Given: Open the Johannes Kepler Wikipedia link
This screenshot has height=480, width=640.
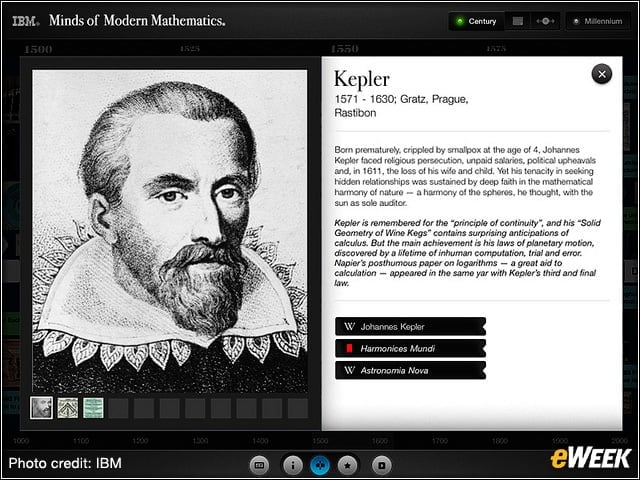Looking at the screenshot, I should point(410,327).
